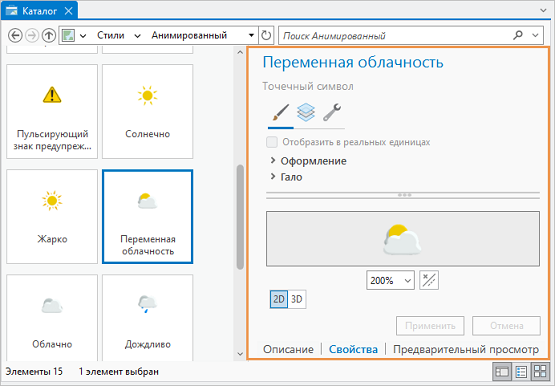Click the 1 элемент выбран status text

tap(119, 371)
